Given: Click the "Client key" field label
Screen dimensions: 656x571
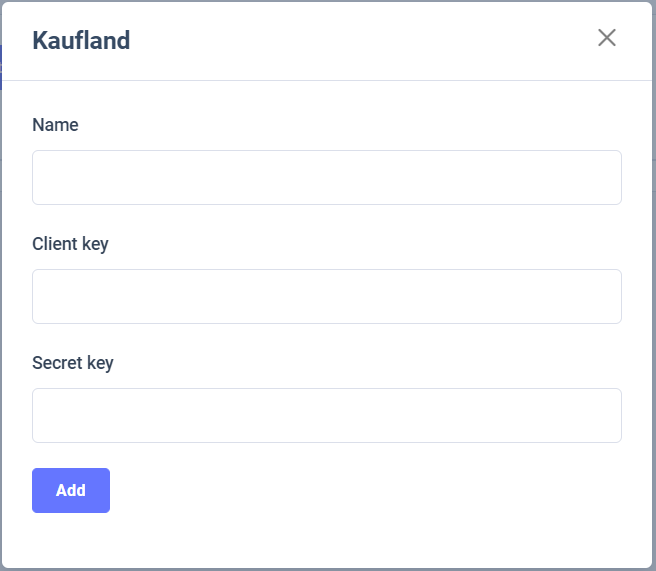Looking at the screenshot, I should tap(70, 244).
